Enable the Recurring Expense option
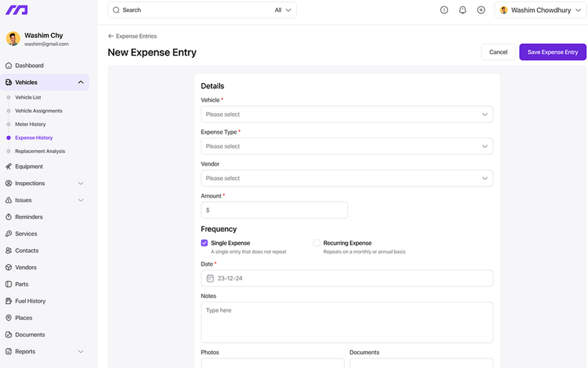The height and width of the screenshot is (368, 588). [317, 242]
